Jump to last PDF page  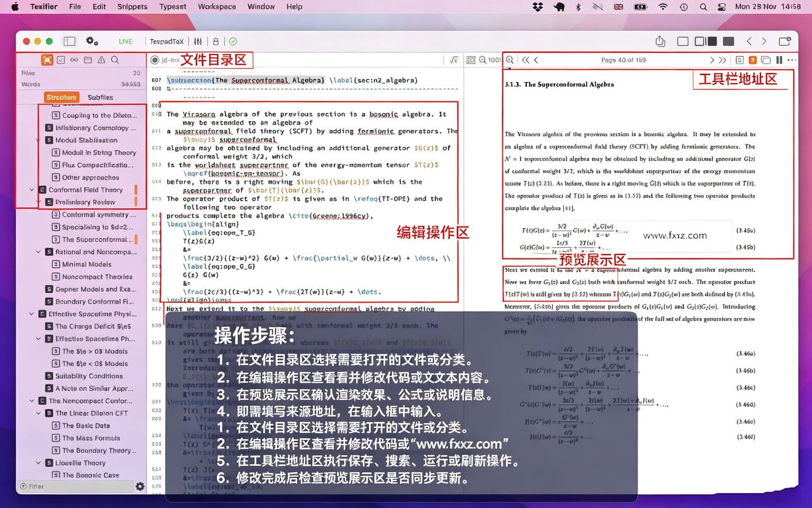[x=723, y=60]
